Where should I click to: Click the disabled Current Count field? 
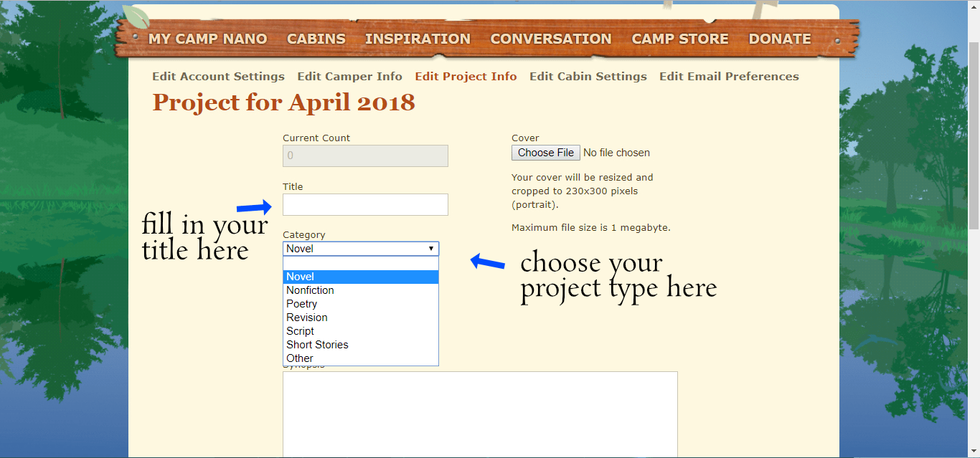365,156
